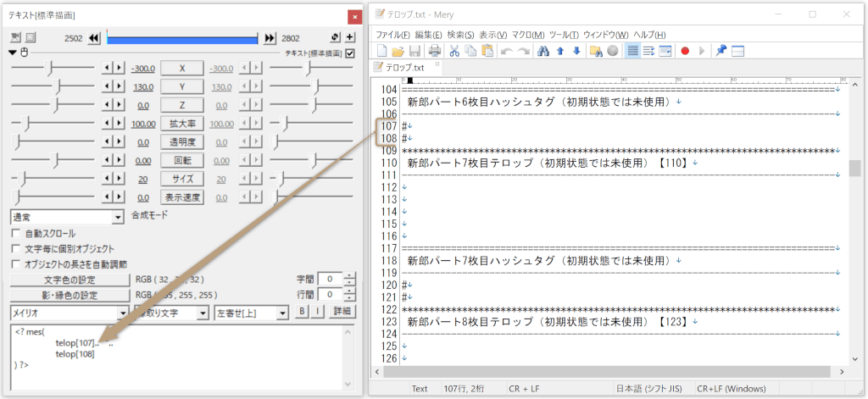This screenshot has height=399, width=868.
Task: Click the plus icon to add an effect
Action: 350,37
